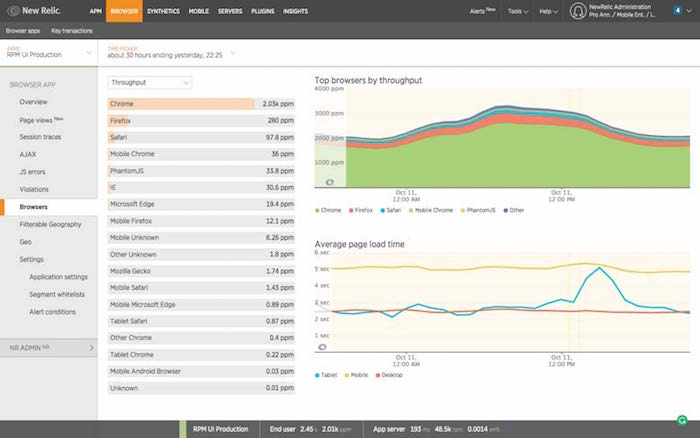700x438 pixels.
Task: Select the Firefox browser row
Action: pos(201,121)
